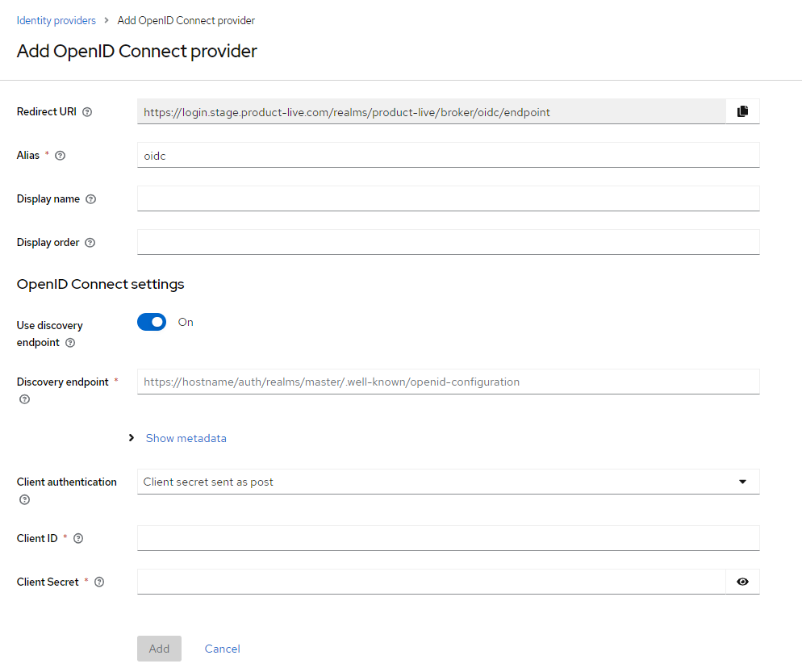Open Display order help tooltip icon
The image size is (802, 672).
(x=90, y=243)
